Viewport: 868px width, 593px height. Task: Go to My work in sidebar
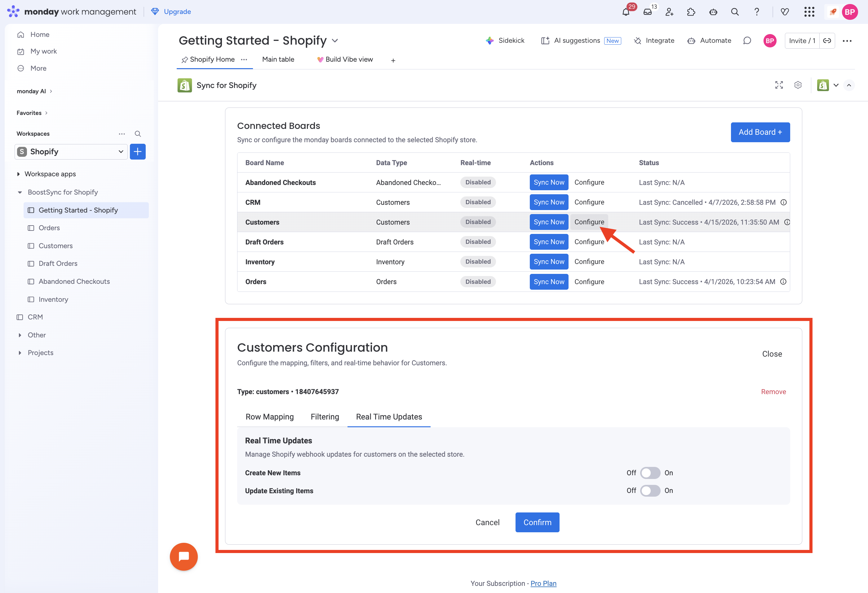(x=43, y=51)
